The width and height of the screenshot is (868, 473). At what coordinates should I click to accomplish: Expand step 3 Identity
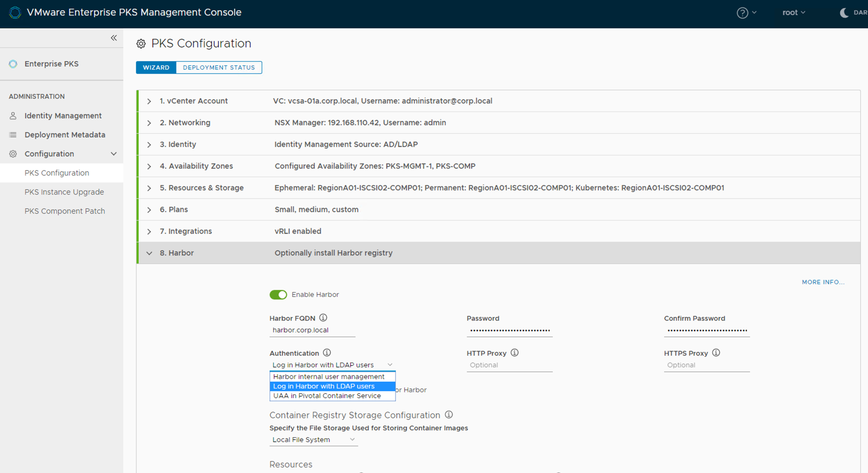pyautogui.click(x=149, y=145)
